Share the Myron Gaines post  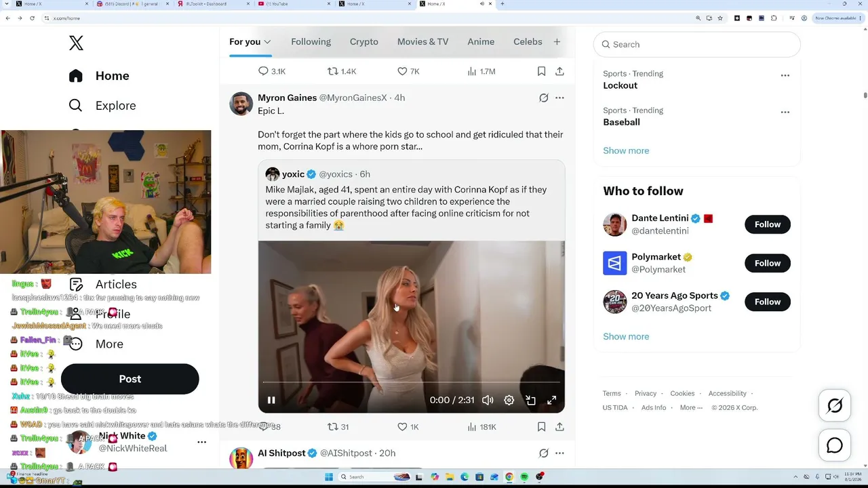point(559,427)
